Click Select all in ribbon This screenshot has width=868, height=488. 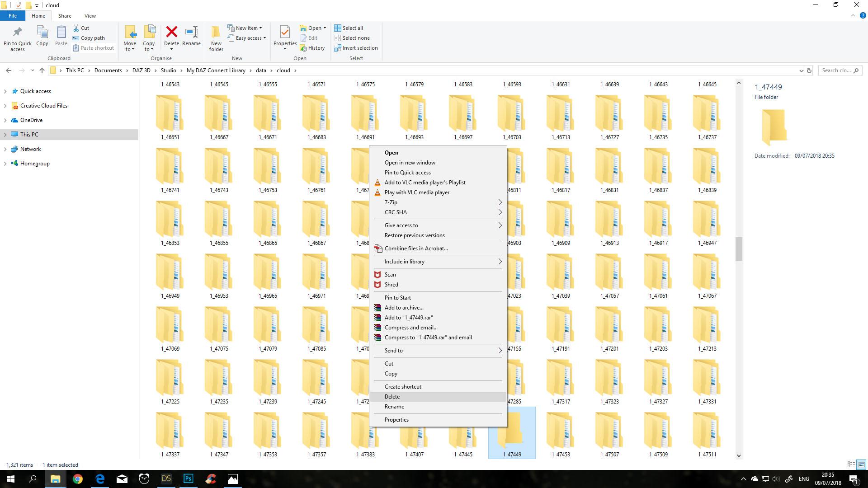349,28
